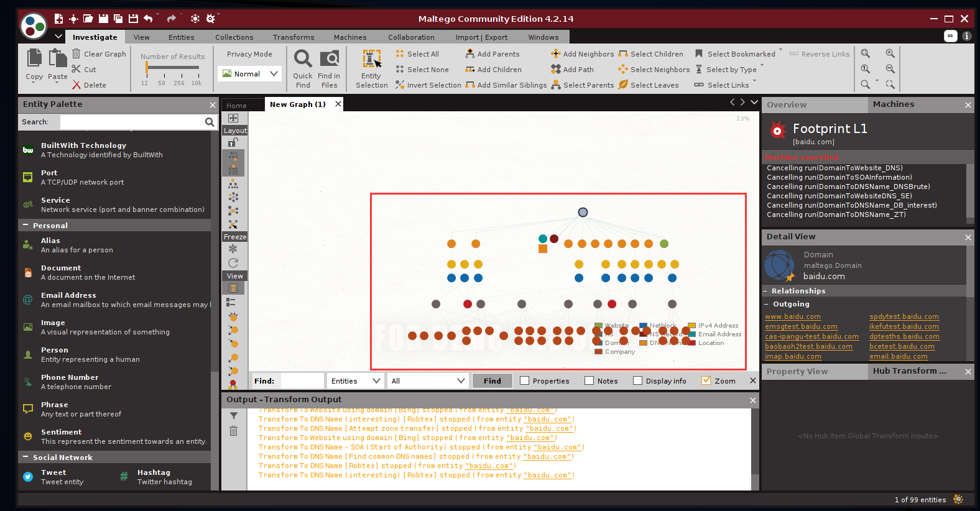The height and width of the screenshot is (511, 980).
Task: Open the graph tab list chevron
Action: 754,102
